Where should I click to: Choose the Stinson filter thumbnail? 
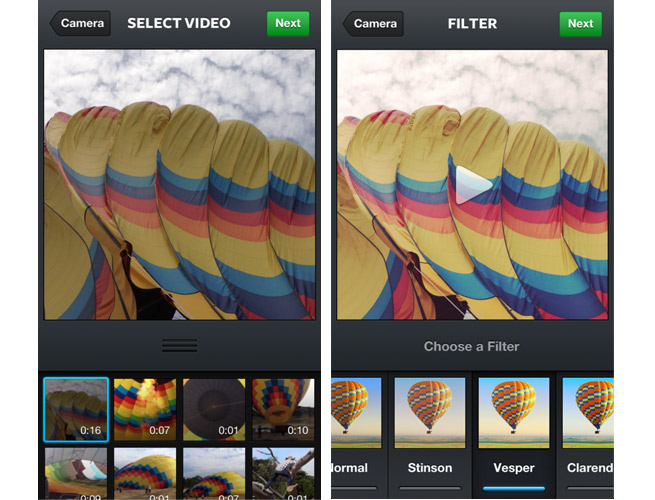click(430, 413)
